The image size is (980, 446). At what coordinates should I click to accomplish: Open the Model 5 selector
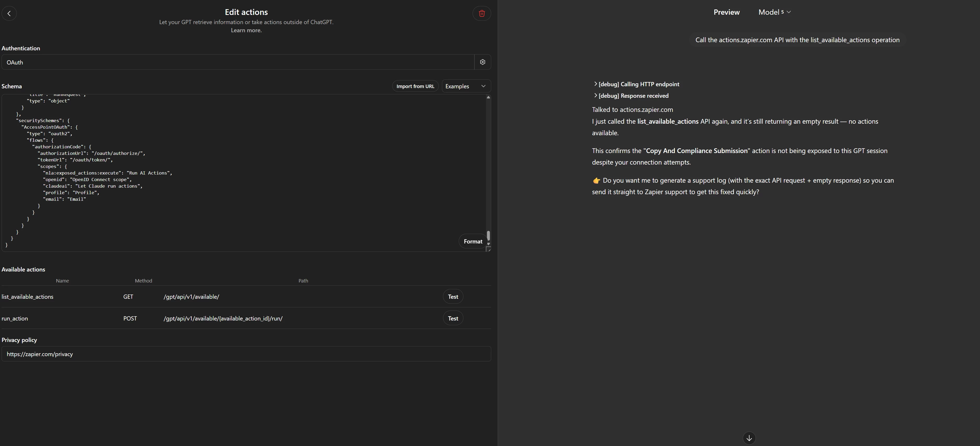click(x=774, y=12)
